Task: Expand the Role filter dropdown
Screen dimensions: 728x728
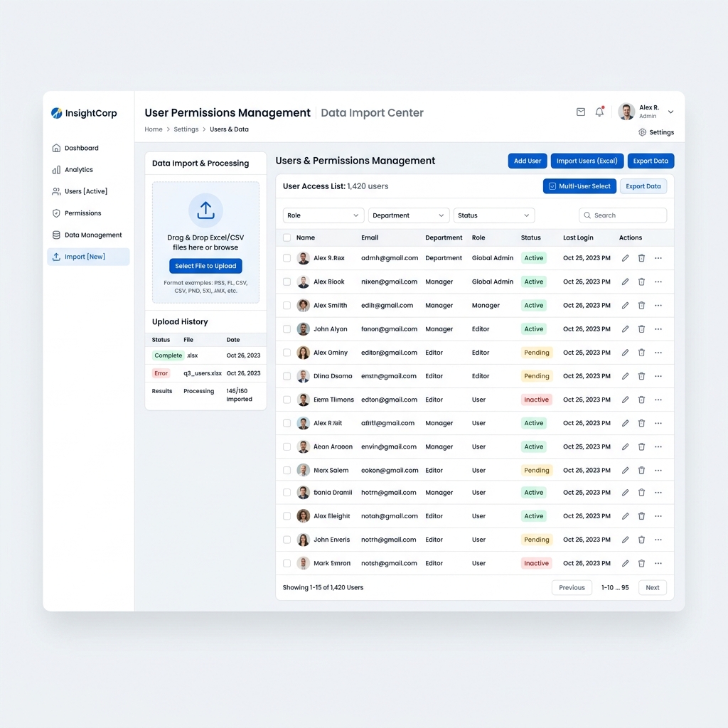Action: pyautogui.click(x=323, y=215)
